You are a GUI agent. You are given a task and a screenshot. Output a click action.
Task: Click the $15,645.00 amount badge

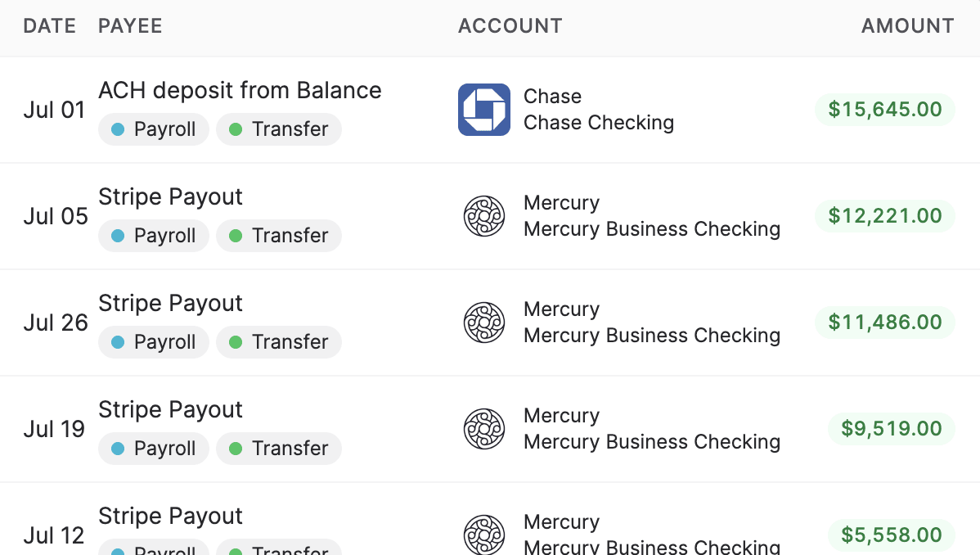coord(884,109)
